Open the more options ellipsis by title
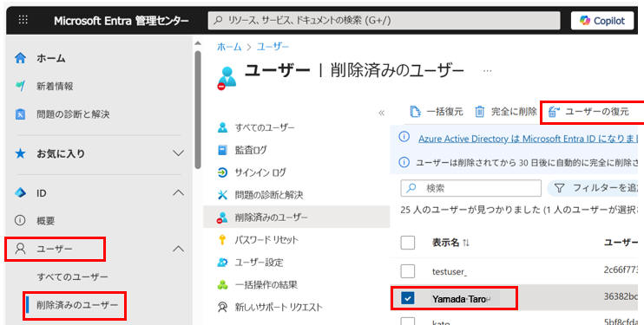Image resolution: width=644 pixels, height=325 pixels. tap(487, 71)
